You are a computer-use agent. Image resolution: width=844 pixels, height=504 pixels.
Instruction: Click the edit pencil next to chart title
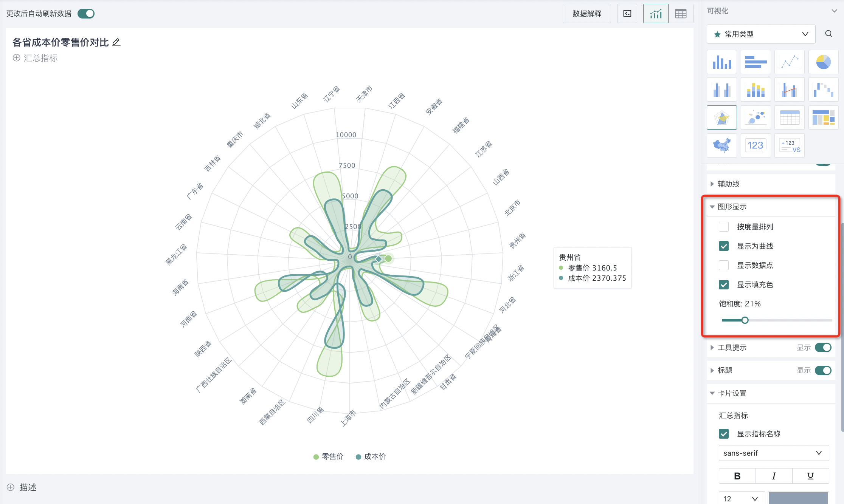[x=116, y=42]
